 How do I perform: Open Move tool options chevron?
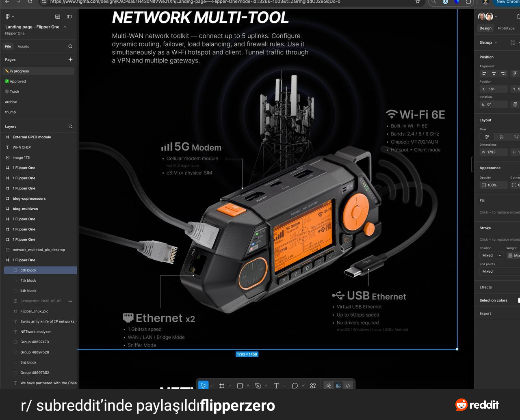pyautogui.click(x=211, y=386)
